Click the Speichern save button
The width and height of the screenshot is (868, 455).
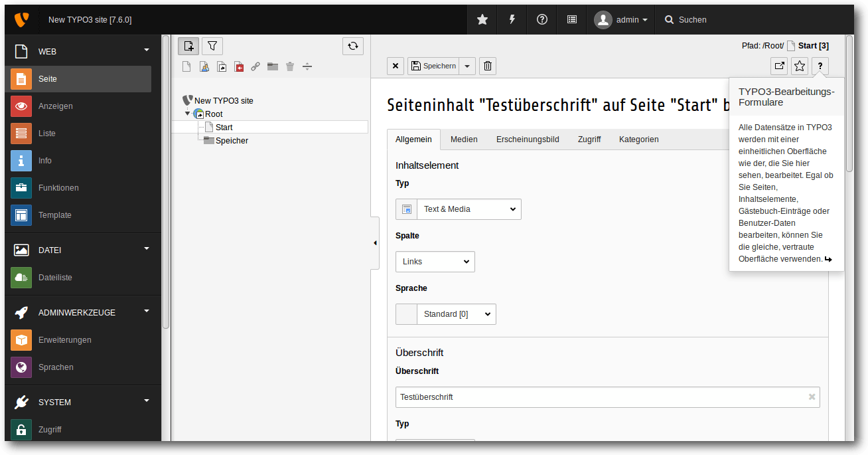pyautogui.click(x=433, y=66)
